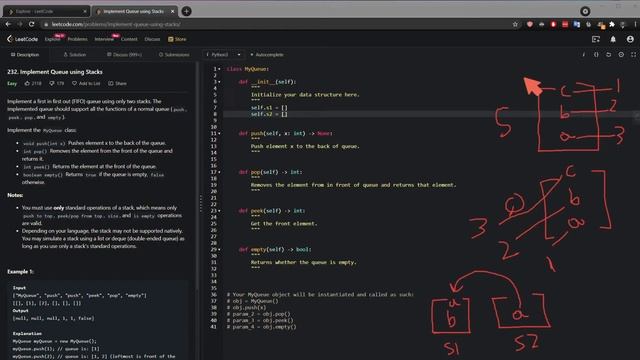640x360 pixels.
Task: Open the puzzle-piece Extensions menu
Action: [x=612, y=24]
